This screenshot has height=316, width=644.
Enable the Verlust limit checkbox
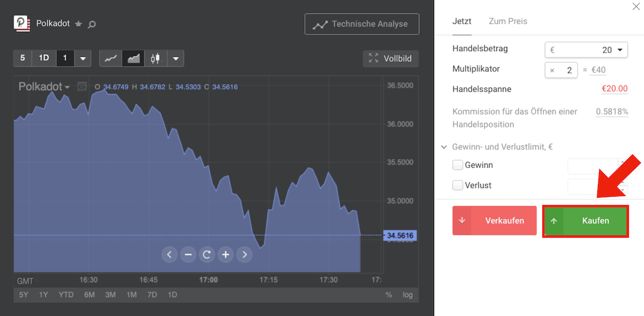(x=458, y=185)
